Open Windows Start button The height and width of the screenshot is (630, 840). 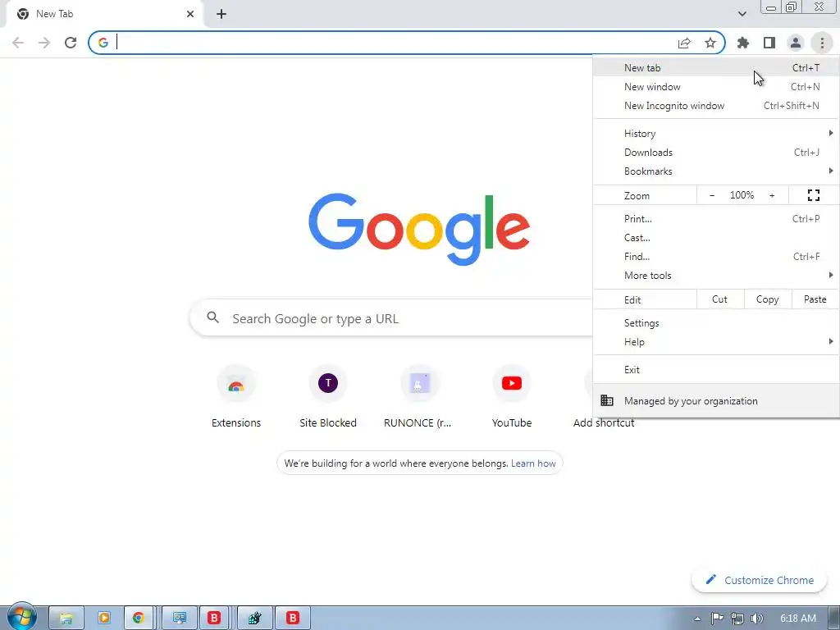click(x=22, y=617)
